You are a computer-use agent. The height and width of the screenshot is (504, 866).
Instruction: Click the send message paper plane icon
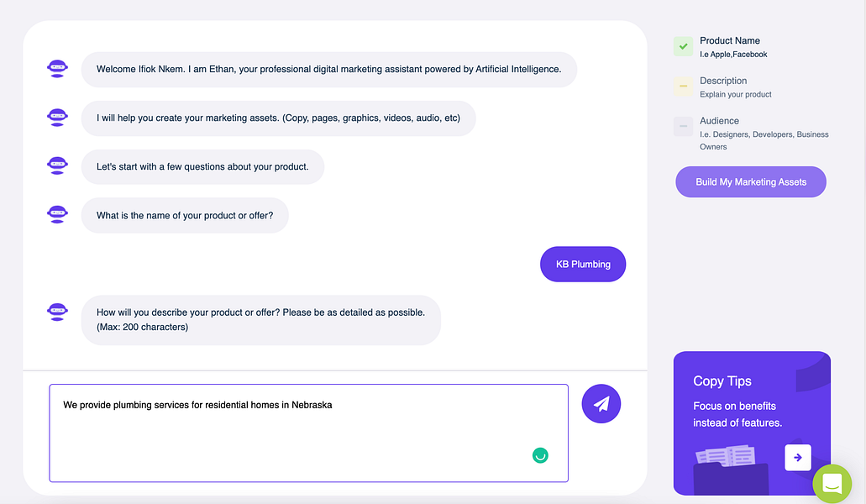coord(601,403)
